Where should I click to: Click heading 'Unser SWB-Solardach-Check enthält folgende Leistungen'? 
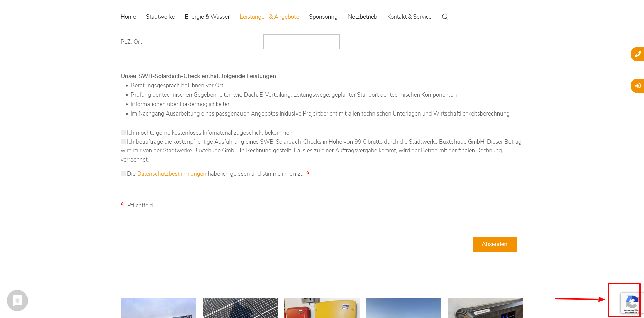coord(198,76)
